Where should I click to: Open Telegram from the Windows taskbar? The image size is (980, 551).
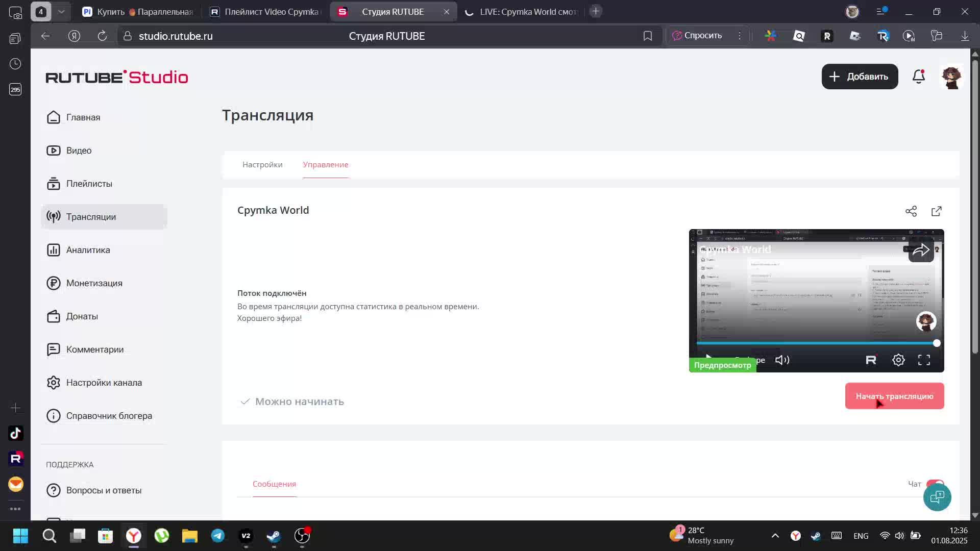218,536
